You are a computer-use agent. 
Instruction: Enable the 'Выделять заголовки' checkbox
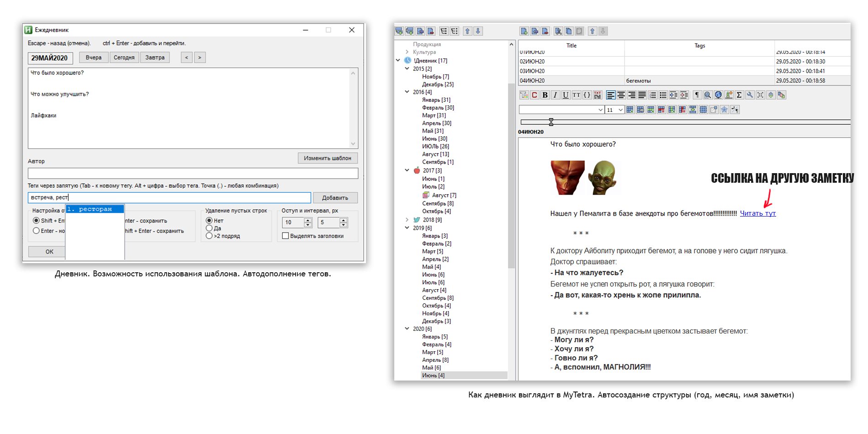pos(286,236)
